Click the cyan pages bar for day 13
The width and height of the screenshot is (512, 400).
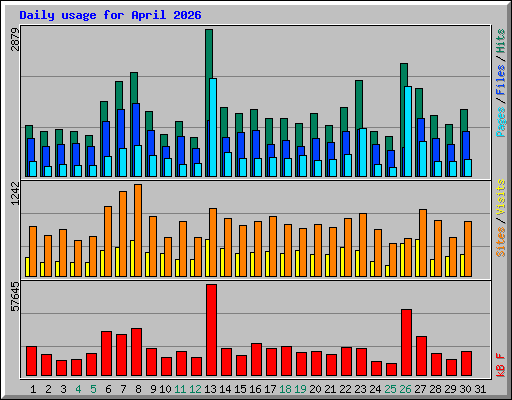(x=213, y=127)
